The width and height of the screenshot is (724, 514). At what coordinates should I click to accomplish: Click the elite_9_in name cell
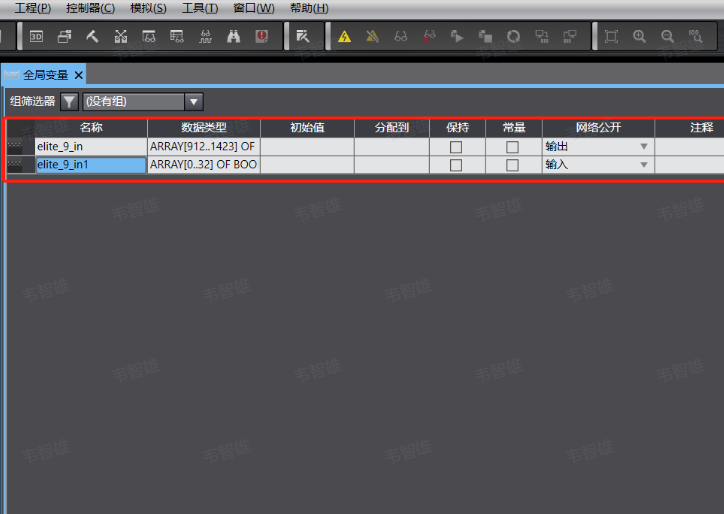click(91, 147)
